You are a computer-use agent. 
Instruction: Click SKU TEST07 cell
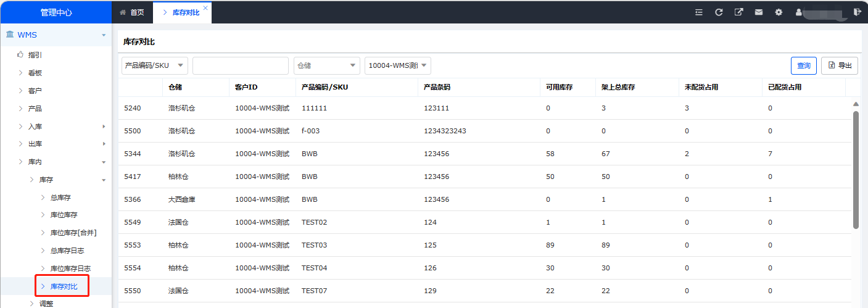(314, 291)
